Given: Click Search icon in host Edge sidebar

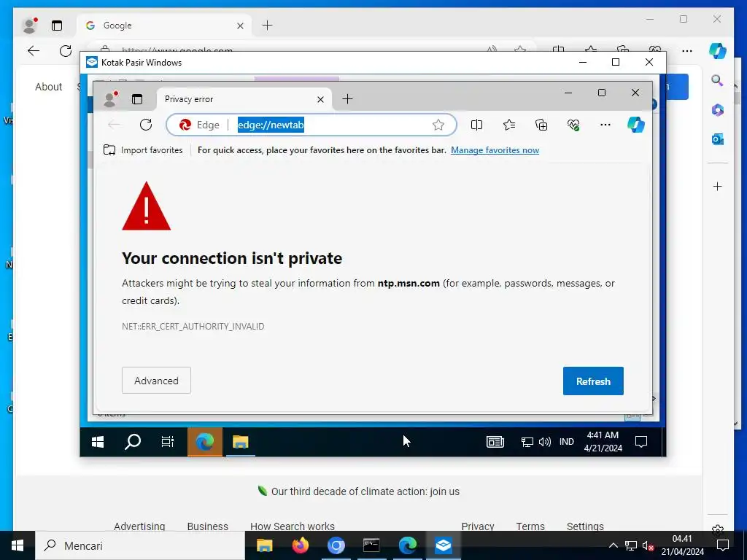Looking at the screenshot, I should 718,80.
